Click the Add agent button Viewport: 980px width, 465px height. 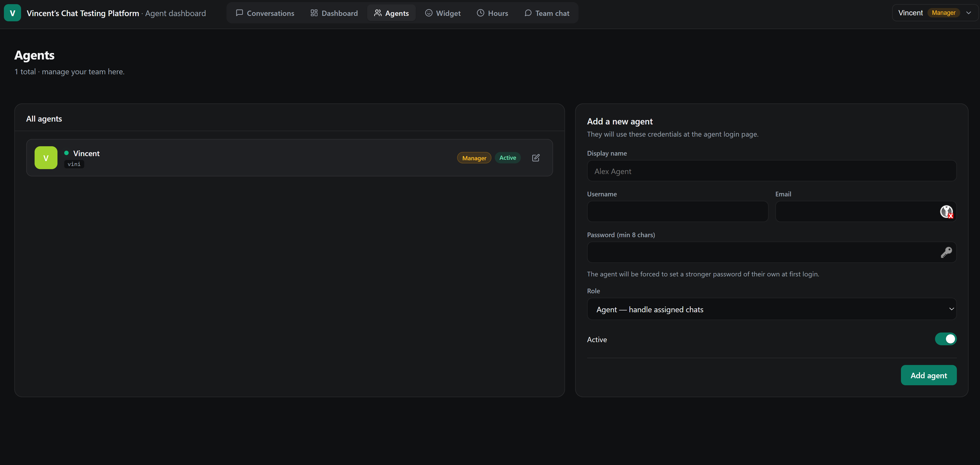pos(928,375)
